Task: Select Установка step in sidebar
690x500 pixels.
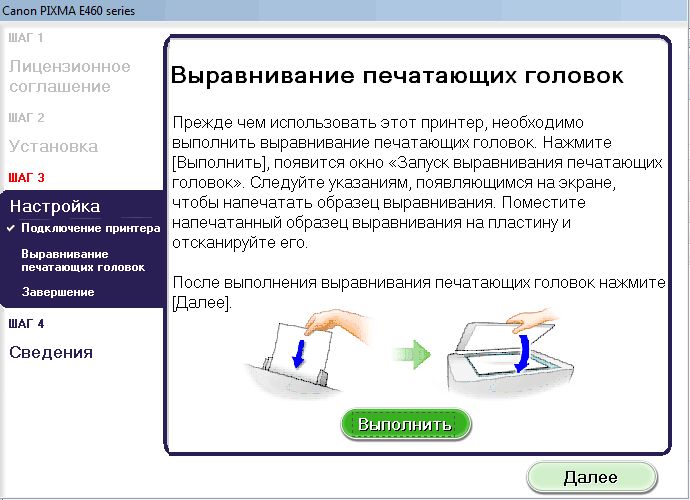Action: pyautogui.click(x=53, y=147)
